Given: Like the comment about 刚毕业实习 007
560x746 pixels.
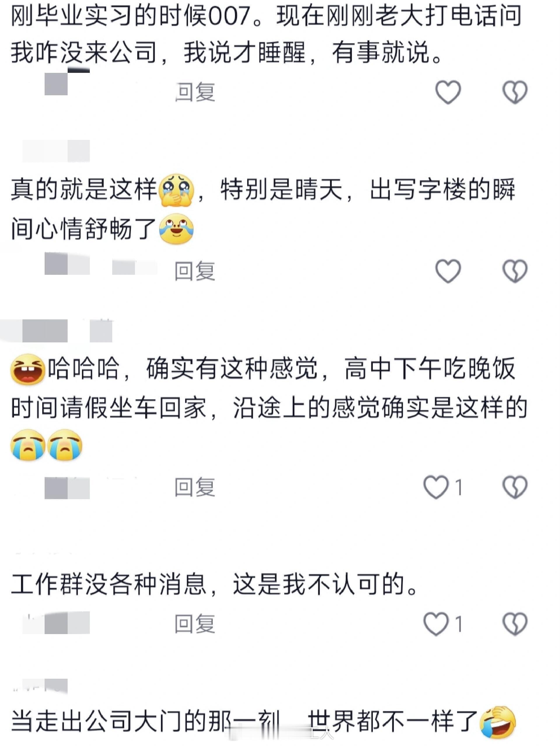Looking at the screenshot, I should point(448,92).
